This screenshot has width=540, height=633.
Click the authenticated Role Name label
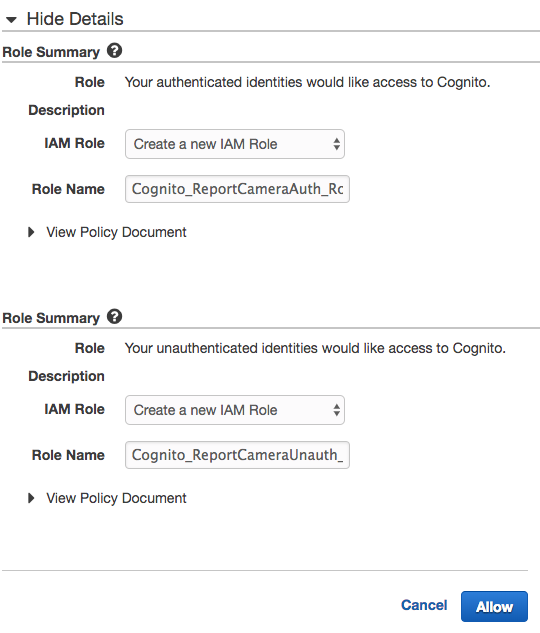[x=68, y=189]
